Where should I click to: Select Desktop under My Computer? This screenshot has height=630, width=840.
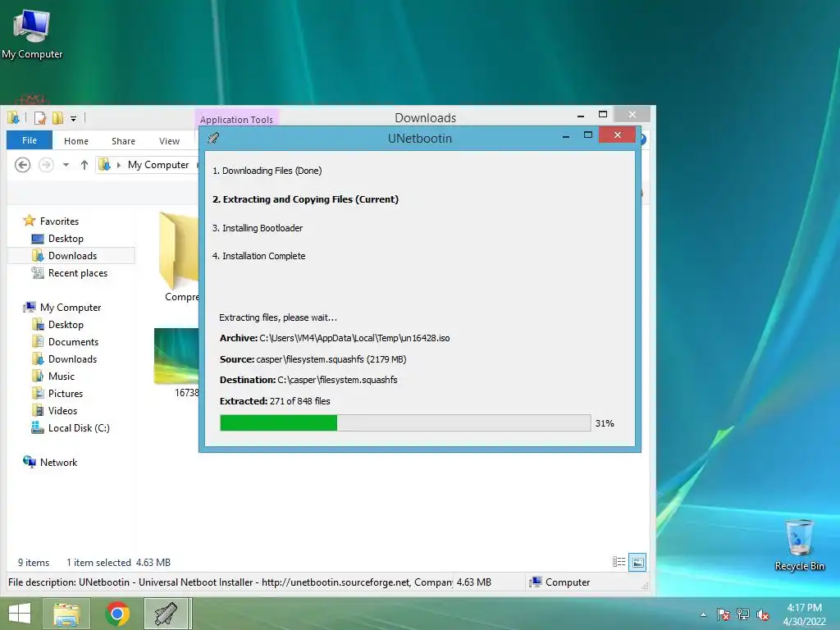pyautogui.click(x=66, y=324)
